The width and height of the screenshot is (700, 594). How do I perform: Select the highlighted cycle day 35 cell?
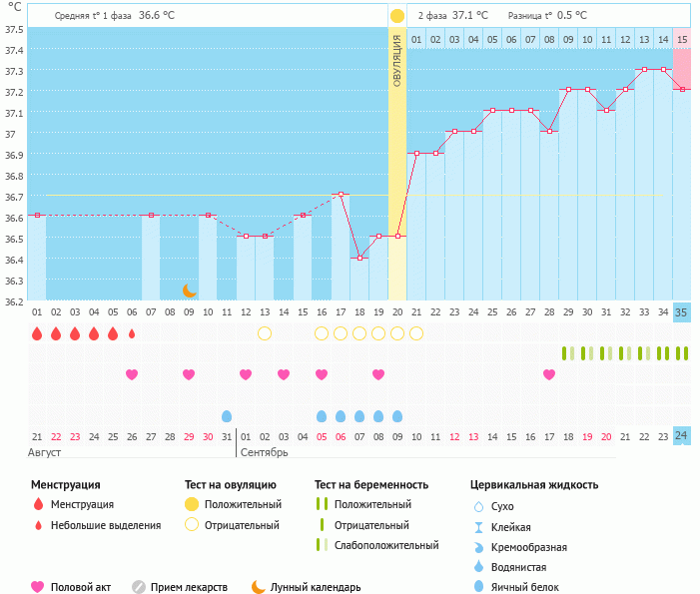coord(681,312)
